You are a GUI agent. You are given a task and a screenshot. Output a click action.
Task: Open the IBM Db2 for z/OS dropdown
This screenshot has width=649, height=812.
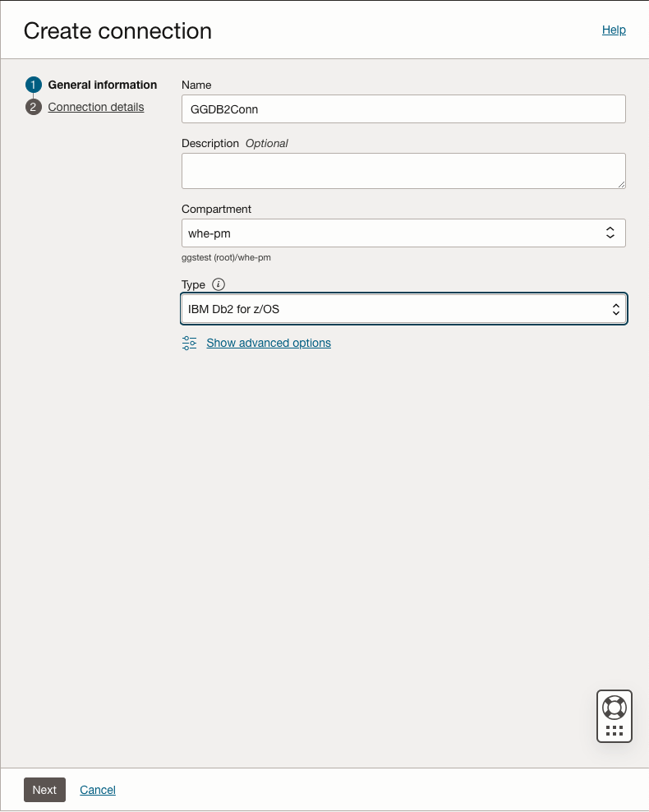(394, 309)
